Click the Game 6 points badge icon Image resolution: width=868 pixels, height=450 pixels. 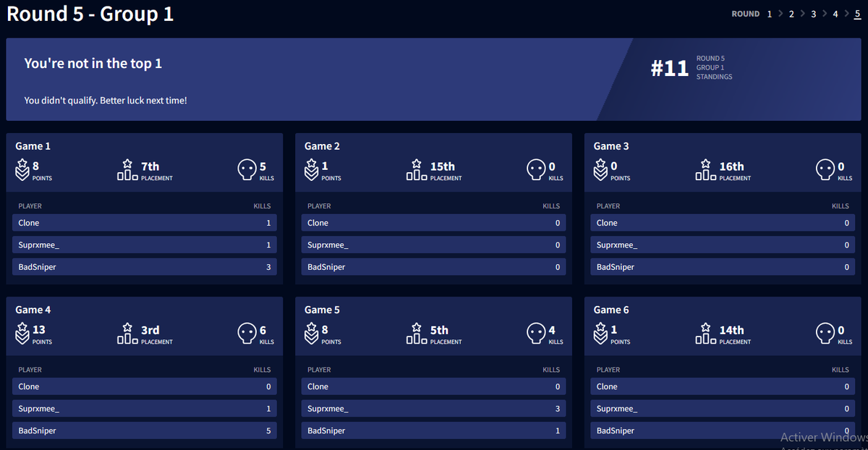[x=600, y=334]
